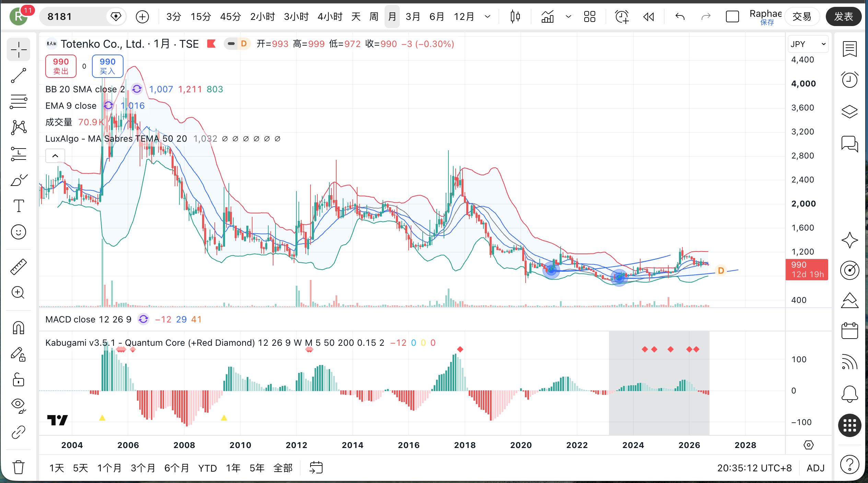The image size is (868, 483).
Task: Open the forecasting and measurement tools
Action: (19, 154)
